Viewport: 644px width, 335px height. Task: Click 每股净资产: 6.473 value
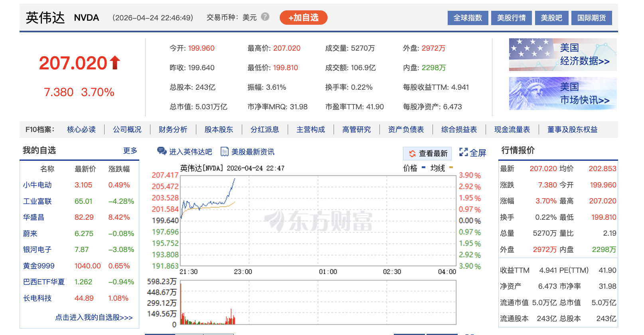tap(433, 107)
